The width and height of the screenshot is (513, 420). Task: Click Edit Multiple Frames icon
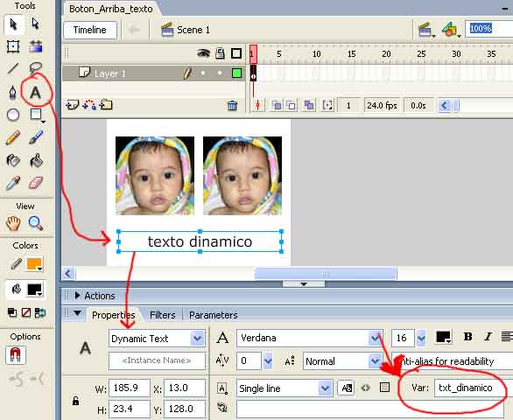tap(309, 105)
